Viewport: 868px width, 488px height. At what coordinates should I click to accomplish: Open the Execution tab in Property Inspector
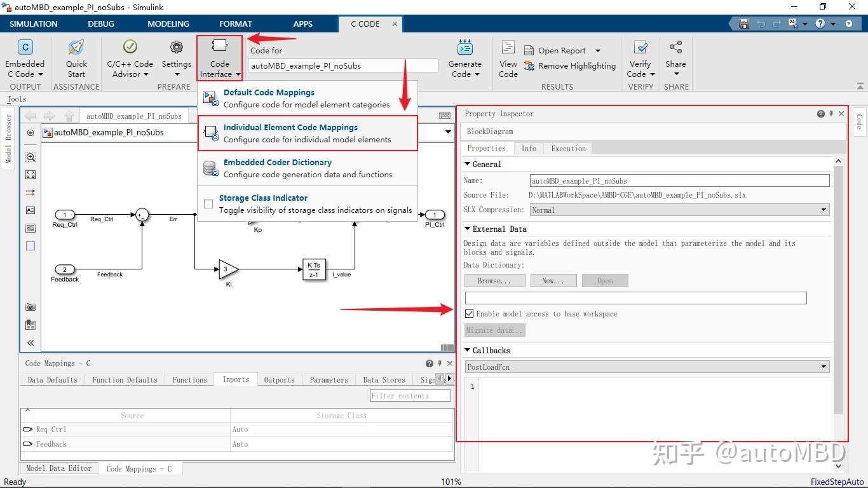[569, 148]
